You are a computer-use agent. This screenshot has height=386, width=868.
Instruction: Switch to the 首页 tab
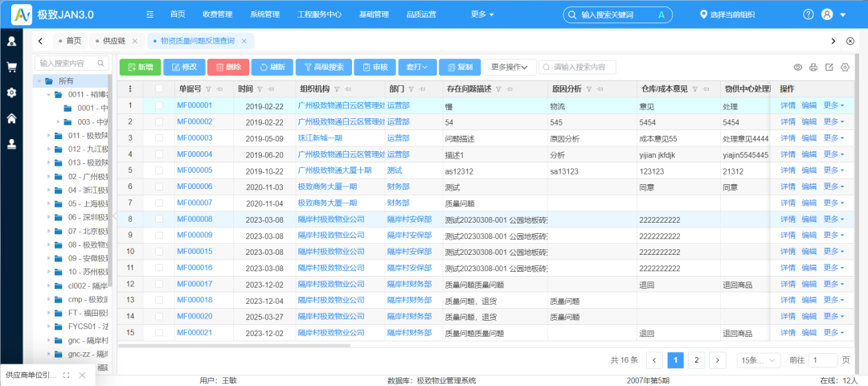pyautogui.click(x=70, y=41)
